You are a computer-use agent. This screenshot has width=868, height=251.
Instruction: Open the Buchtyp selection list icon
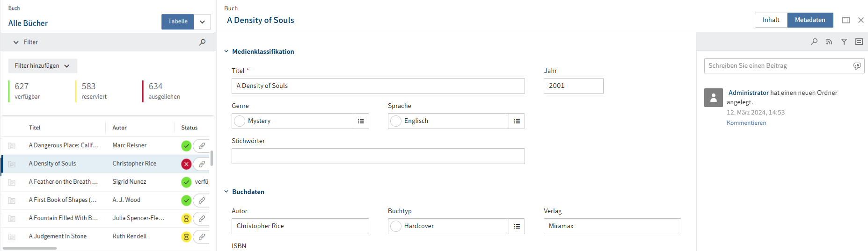point(517,226)
